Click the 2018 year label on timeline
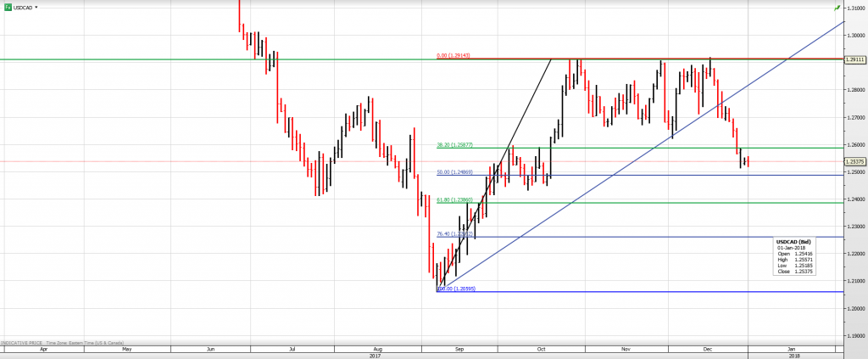The width and height of the screenshot is (868, 359). [x=793, y=356]
